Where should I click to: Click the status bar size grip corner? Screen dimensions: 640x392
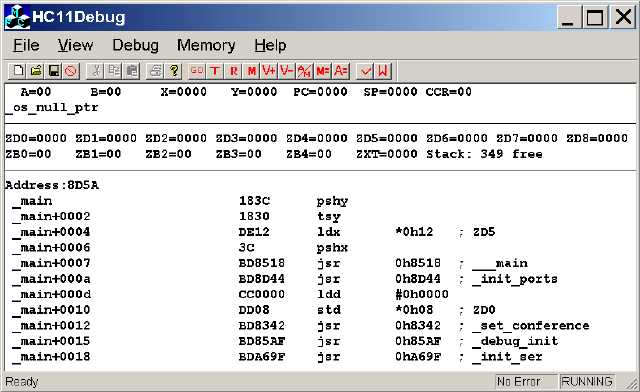point(631,383)
